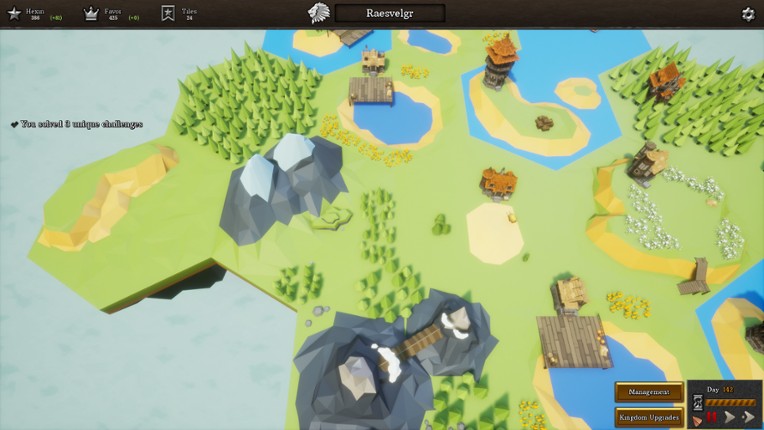Click the banner Tiles icon
Image resolution: width=764 pixels, height=430 pixels.
(168, 14)
